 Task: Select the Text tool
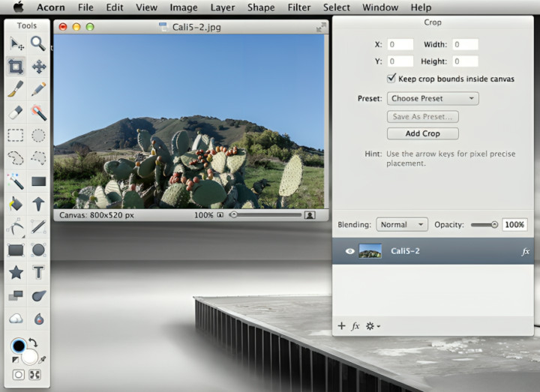(38, 272)
